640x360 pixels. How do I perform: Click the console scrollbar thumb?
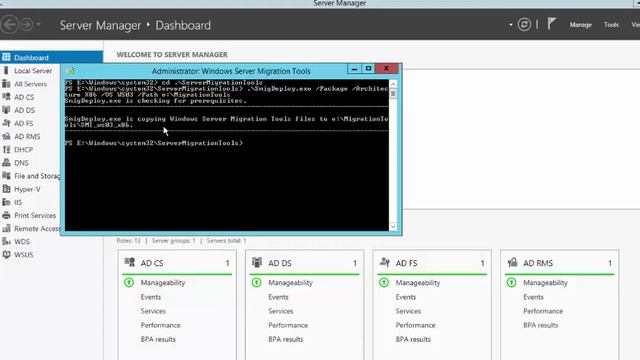[393, 94]
